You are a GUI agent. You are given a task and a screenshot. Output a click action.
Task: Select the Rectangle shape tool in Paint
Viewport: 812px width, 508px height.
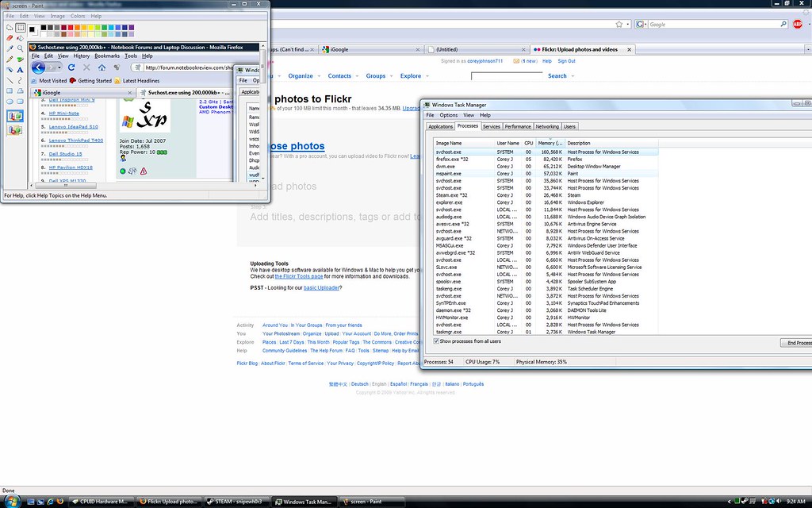[x=10, y=90]
